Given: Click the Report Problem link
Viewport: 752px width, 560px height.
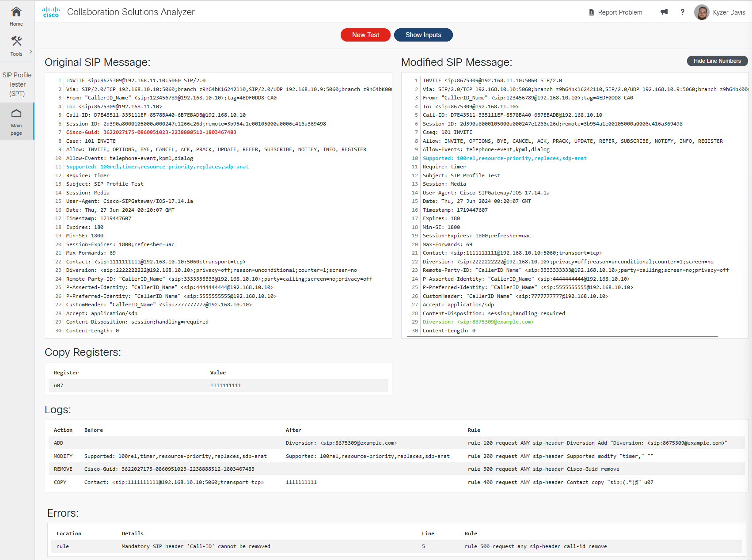Looking at the screenshot, I should coord(619,12).
